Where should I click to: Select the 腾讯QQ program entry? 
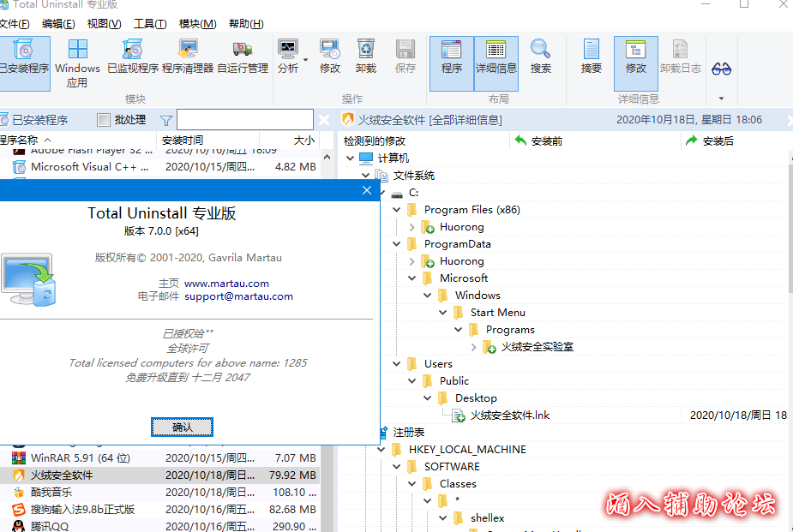pos(159,526)
